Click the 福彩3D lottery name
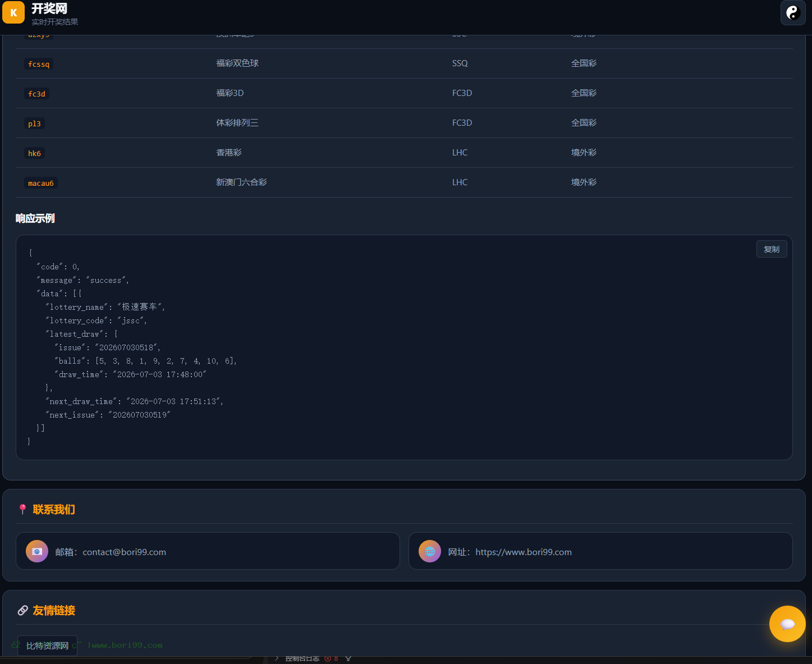 [230, 93]
